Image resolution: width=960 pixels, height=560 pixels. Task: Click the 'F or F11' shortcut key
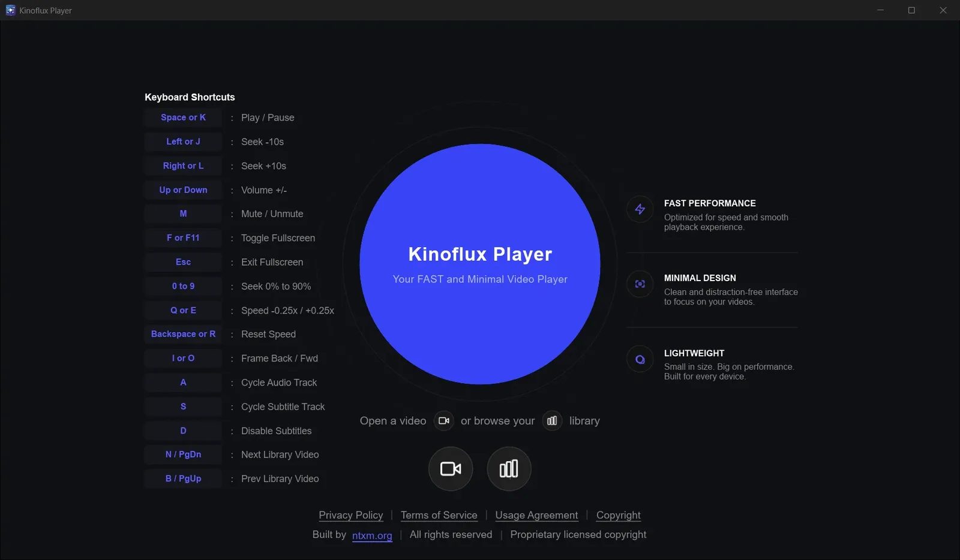click(183, 238)
